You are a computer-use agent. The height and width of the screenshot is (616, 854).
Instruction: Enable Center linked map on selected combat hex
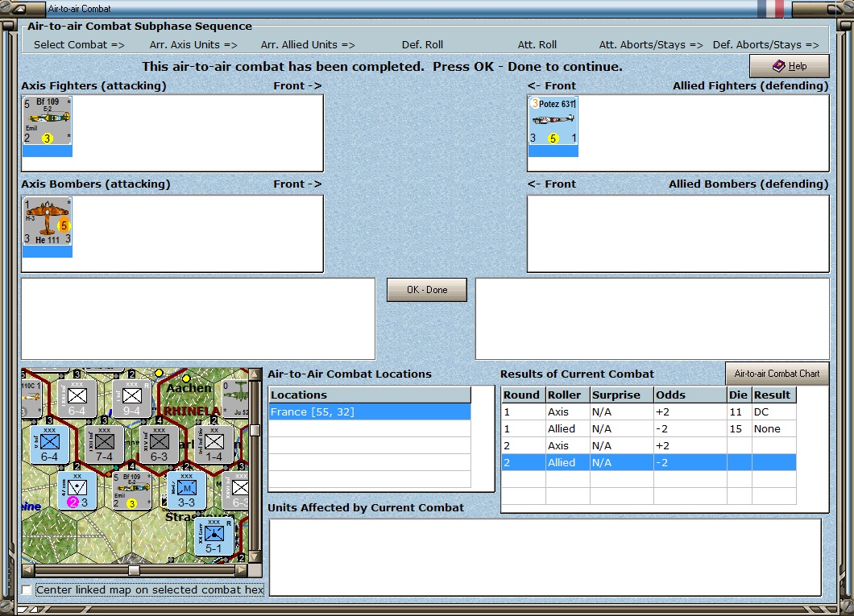26,590
